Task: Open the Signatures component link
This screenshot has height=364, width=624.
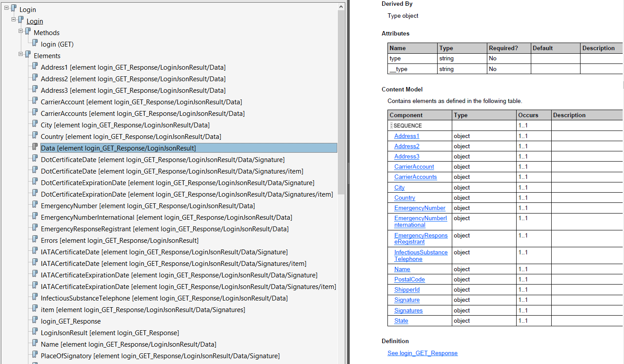Action: (408, 310)
